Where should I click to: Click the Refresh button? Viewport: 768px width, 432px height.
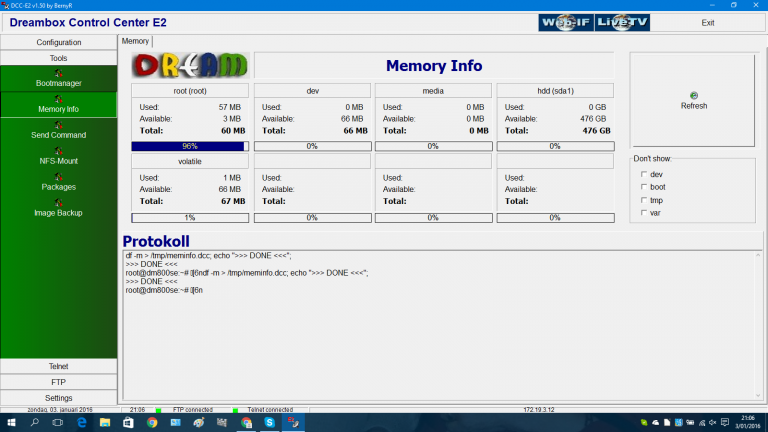point(693,100)
